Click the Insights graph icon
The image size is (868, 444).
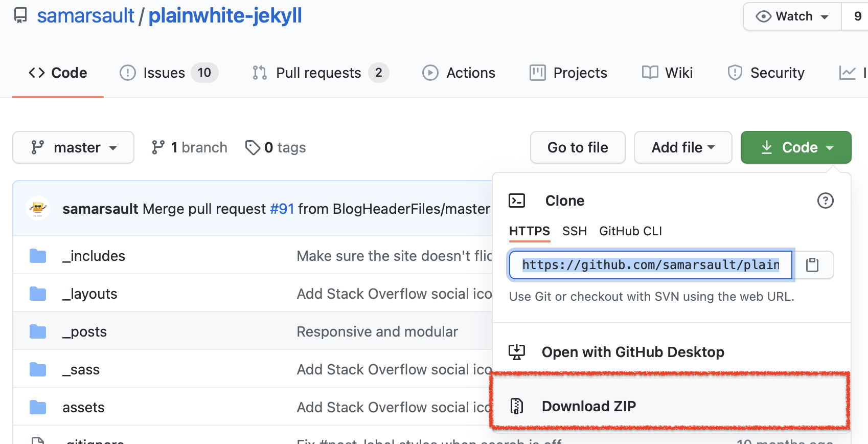pyautogui.click(x=847, y=73)
